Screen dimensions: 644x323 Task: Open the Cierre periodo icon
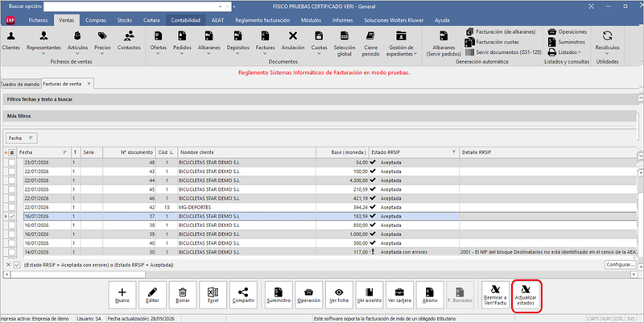point(370,44)
